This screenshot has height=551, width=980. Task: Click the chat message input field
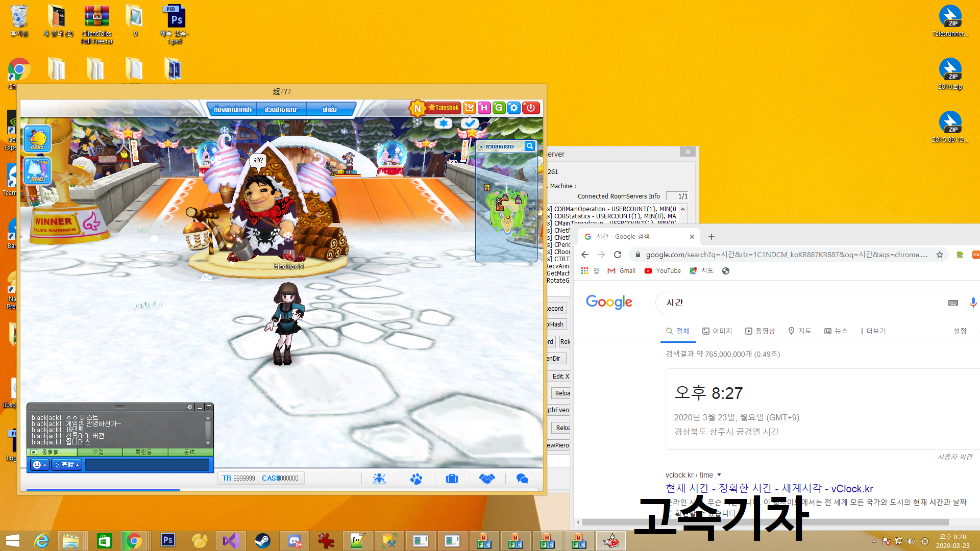147,465
